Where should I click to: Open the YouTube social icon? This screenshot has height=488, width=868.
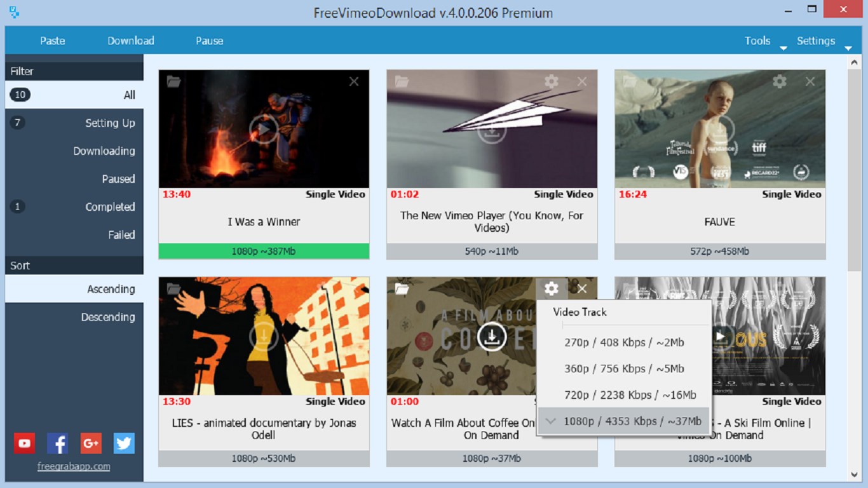[x=25, y=443]
